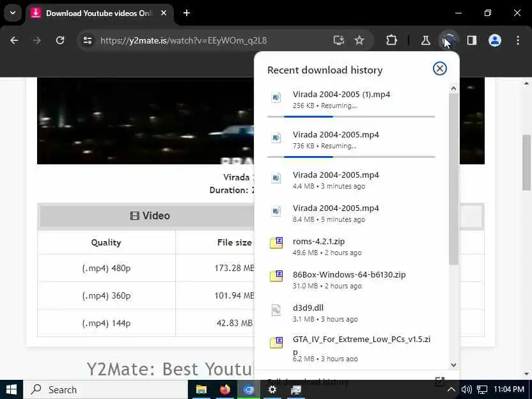Go back to the previous page

pos(14,41)
